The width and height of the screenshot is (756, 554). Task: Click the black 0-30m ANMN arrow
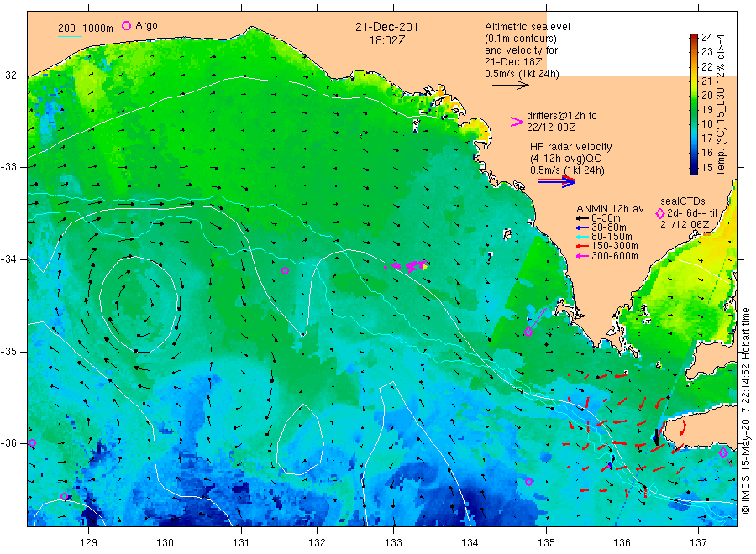tap(582, 218)
